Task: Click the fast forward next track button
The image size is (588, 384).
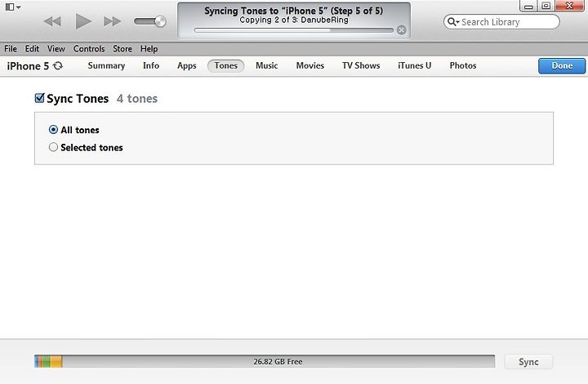Action: coord(112,21)
